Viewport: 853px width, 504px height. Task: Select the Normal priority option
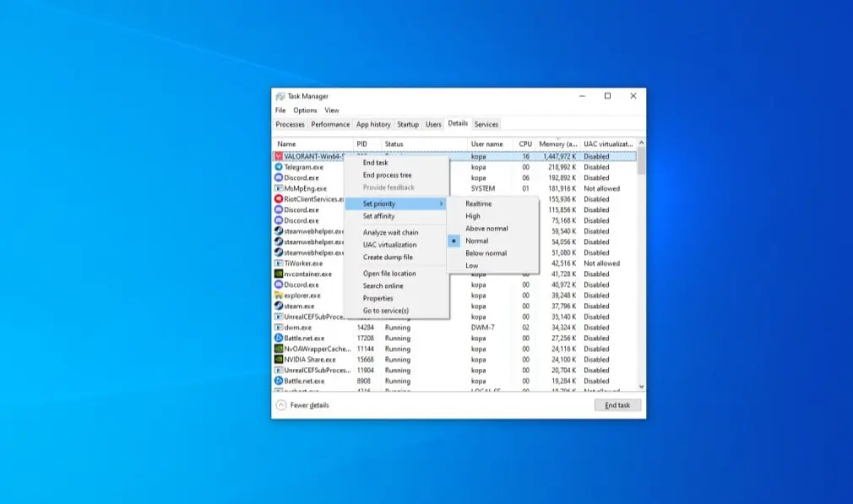pos(477,241)
